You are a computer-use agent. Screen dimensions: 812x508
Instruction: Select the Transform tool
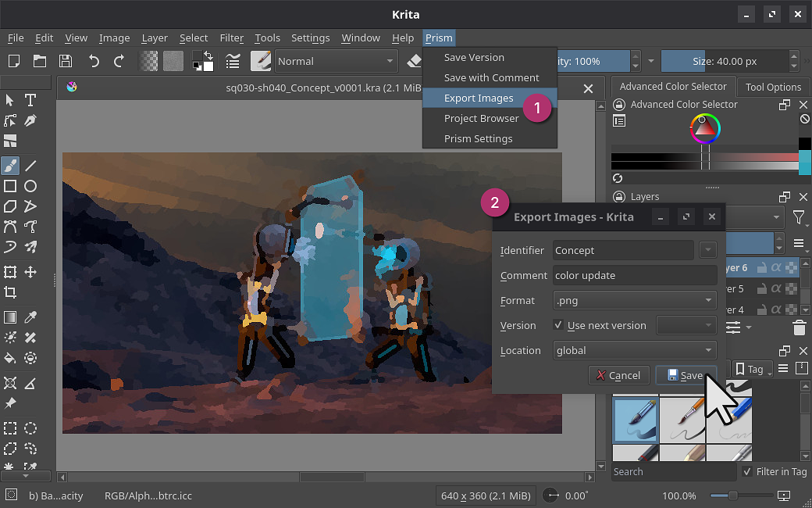pos(10,272)
